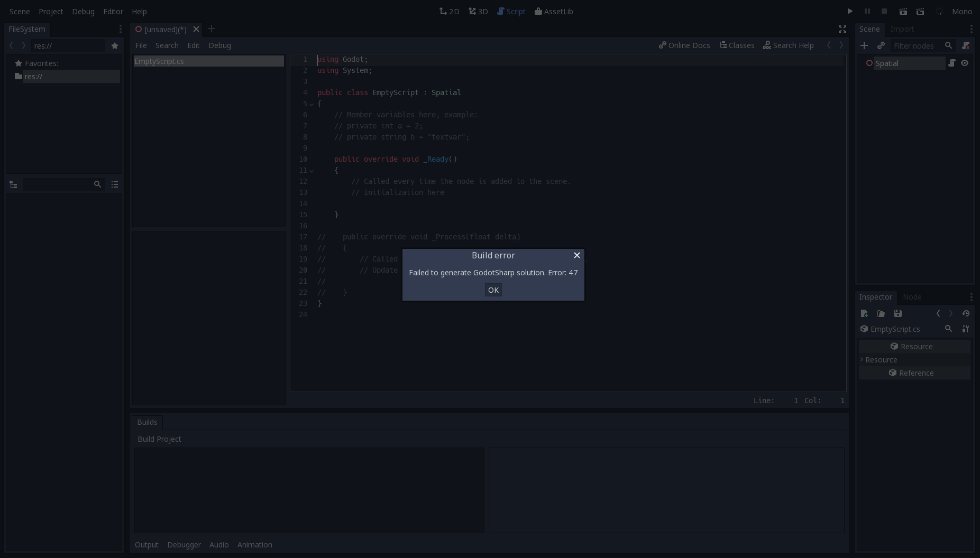Create a new resource in the Inspector

865,313
